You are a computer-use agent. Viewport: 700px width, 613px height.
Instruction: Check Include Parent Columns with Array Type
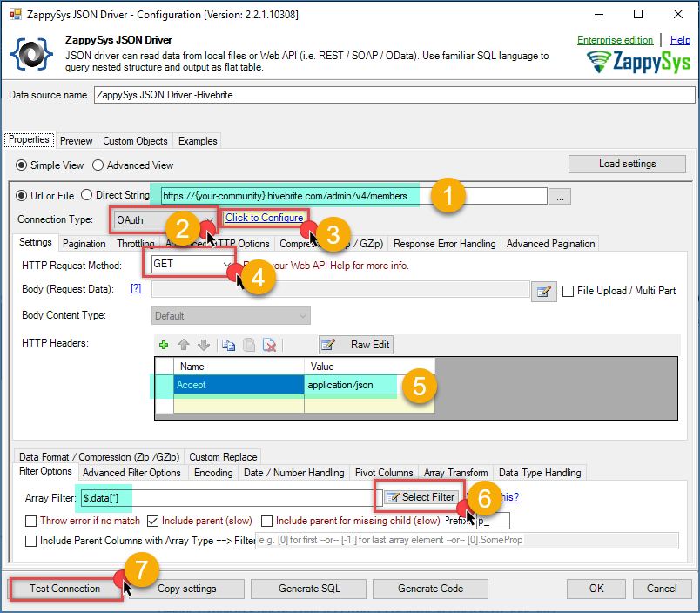click(30, 541)
